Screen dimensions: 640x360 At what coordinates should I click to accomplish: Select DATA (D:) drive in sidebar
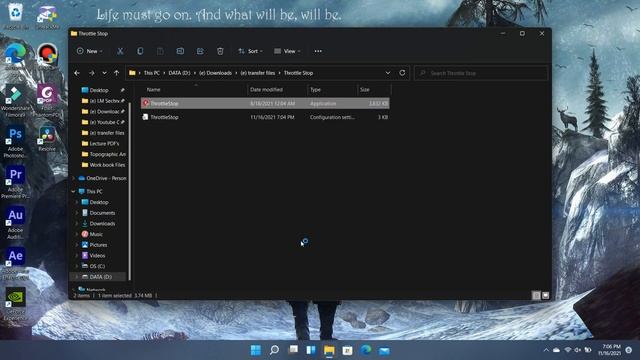[x=98, y=277]
